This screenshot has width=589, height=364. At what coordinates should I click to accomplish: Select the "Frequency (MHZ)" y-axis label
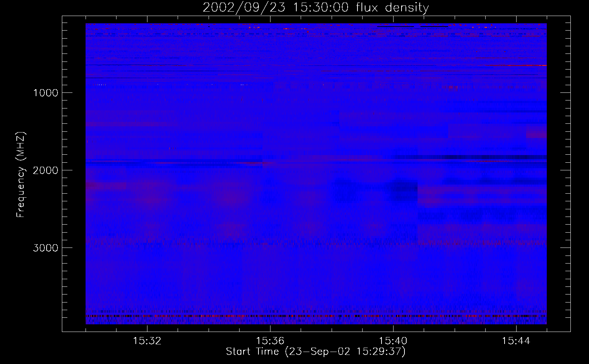pyautogui.click(x=21, y=175)
